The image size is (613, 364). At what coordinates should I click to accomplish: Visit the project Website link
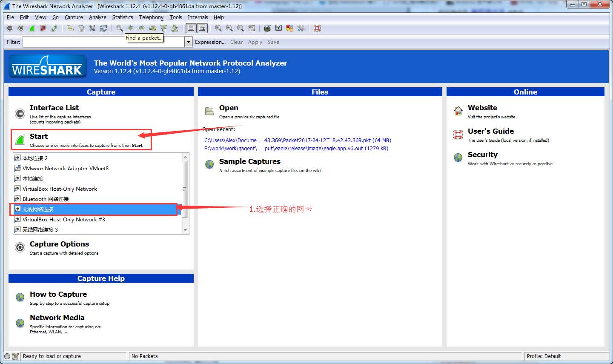(482, 108)
